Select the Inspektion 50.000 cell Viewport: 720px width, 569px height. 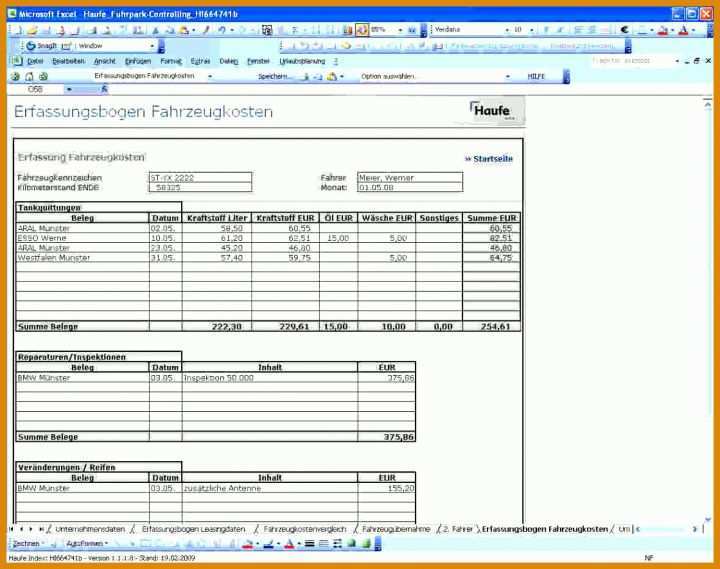[270, 378]
